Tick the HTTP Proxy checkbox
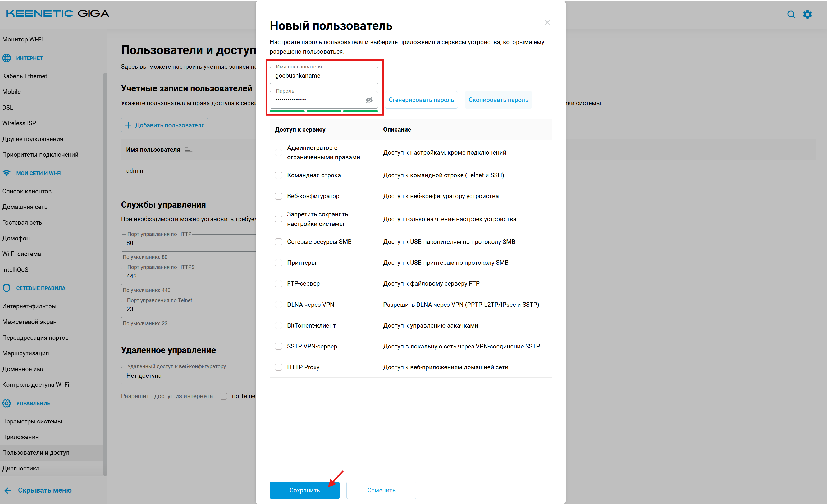Viewport: 827px width, 504px height. click(x=278, y=367)
